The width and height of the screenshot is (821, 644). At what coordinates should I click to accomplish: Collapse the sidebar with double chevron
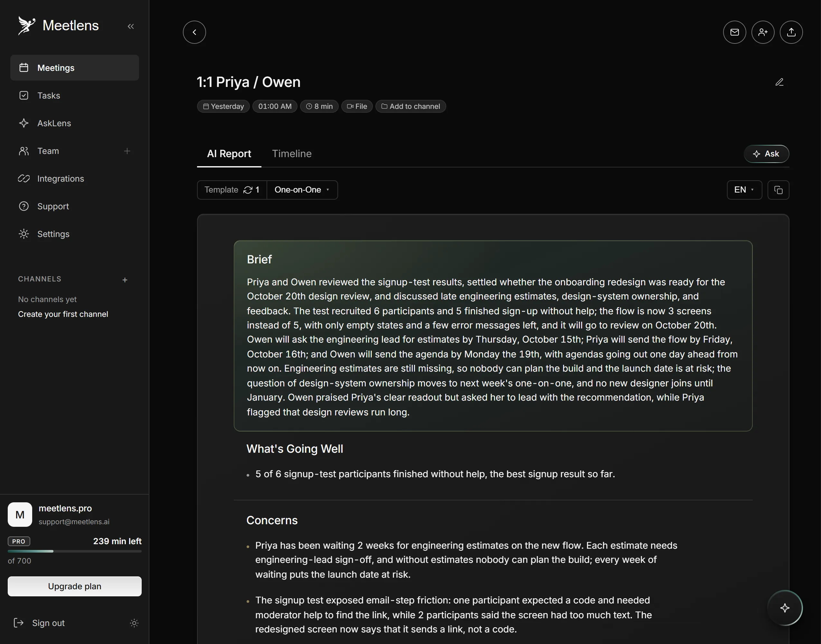(x=131, y=26)
